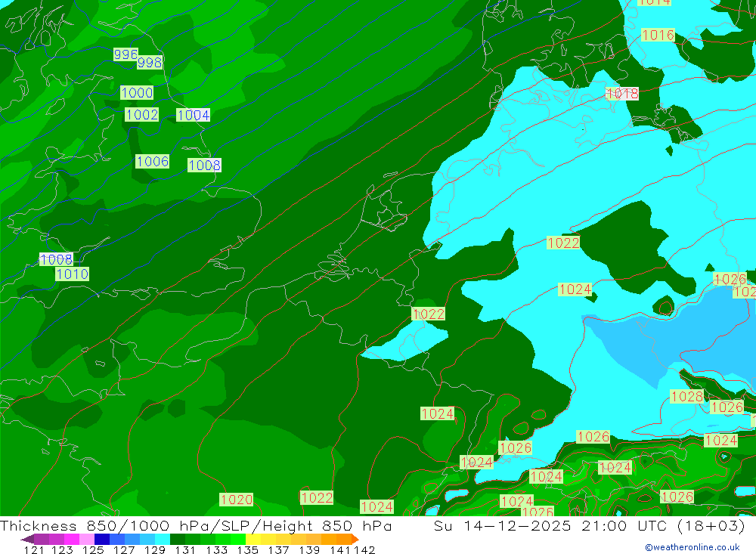Click the legend value 129
Viewport: 756px width, 554px height.
coord(155,550)
